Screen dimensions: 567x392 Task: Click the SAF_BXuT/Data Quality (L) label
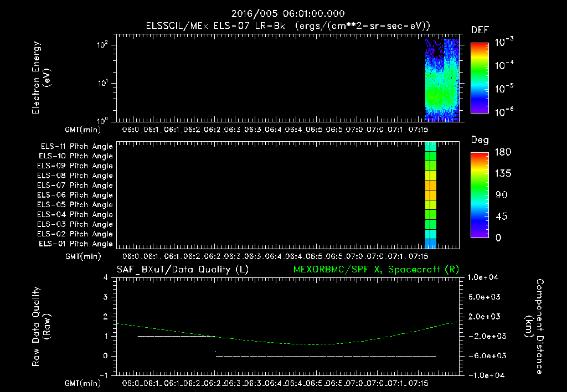pos(183,270)
